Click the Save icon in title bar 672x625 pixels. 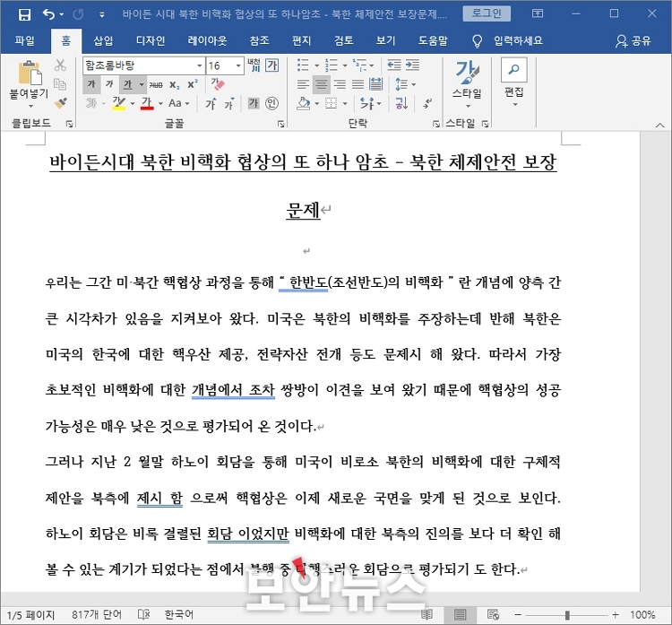(24, 14)
